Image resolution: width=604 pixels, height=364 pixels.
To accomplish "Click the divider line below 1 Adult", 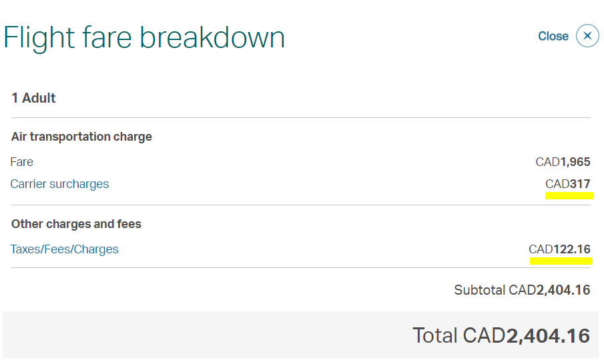I will [301, 118].
